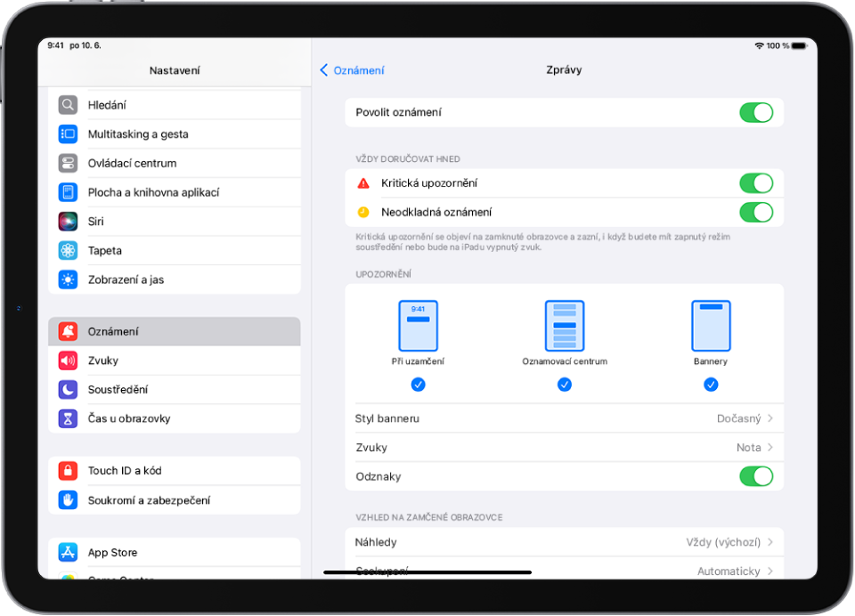Click the Siri row label
Image resolution: width=855 pixels, height=616 pixels.
(x=96, y=222)
